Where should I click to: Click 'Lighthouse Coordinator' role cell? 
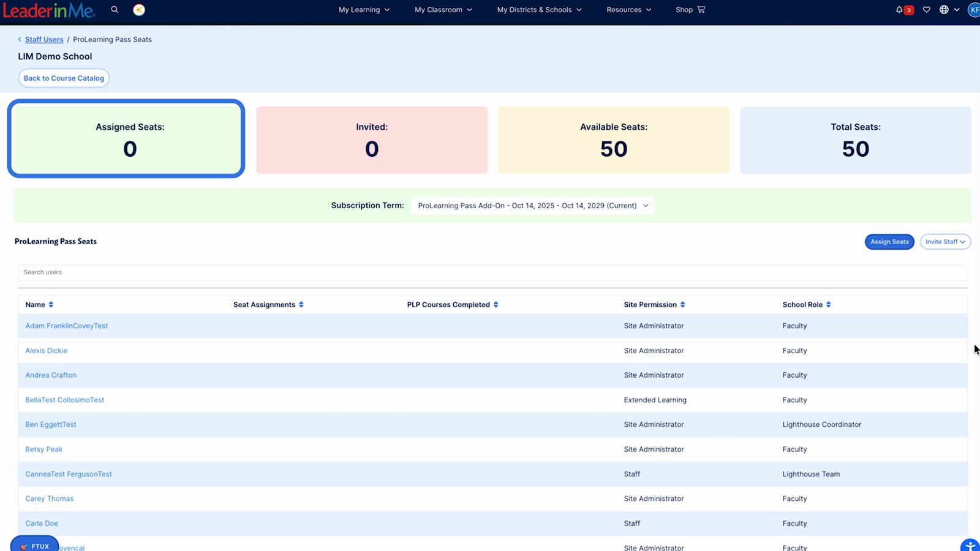click(x=821, y=424)
